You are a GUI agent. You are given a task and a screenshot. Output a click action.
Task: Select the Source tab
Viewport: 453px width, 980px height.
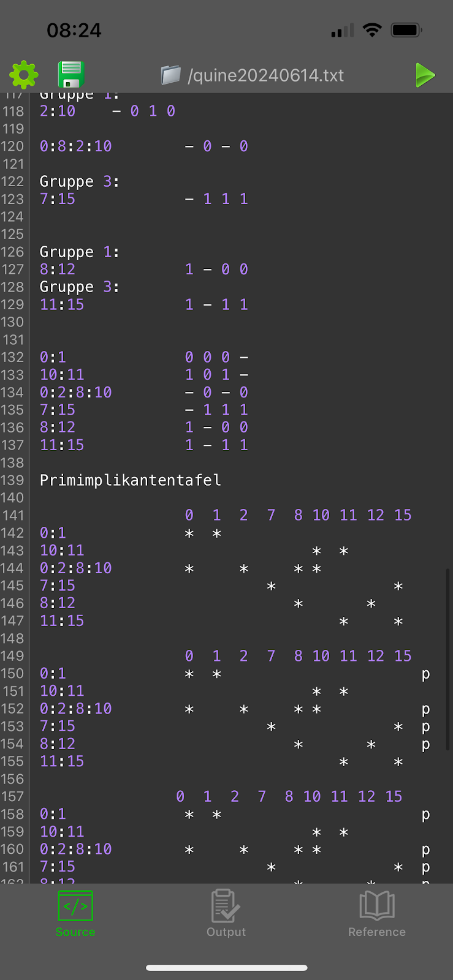pos(75,913)
